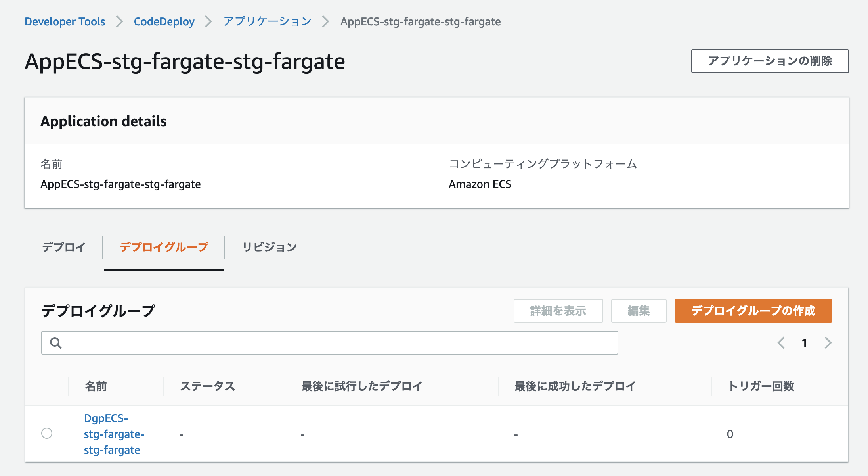
Task: Click the 編集 button
Action: point(639,311)
